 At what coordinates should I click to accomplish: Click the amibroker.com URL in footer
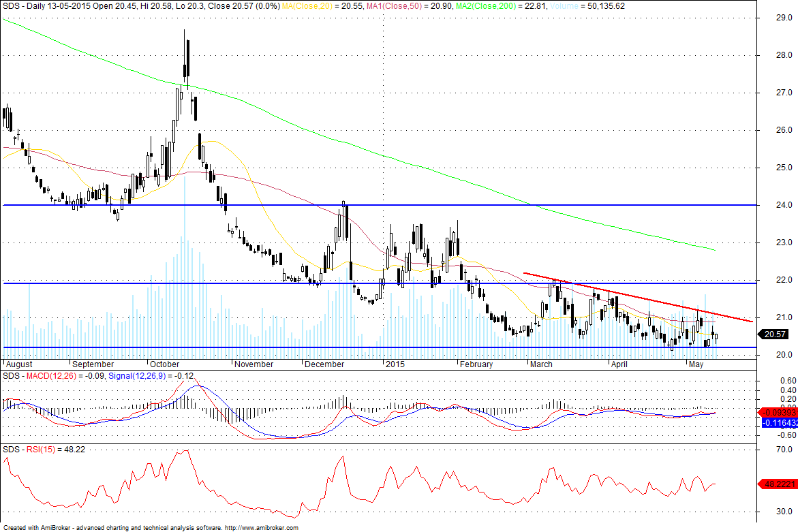[262, 528]
